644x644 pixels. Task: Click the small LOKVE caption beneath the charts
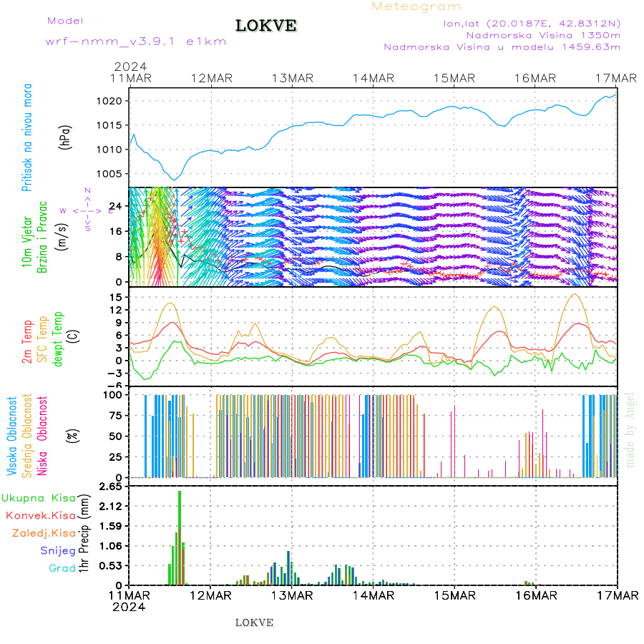(254, 623)
